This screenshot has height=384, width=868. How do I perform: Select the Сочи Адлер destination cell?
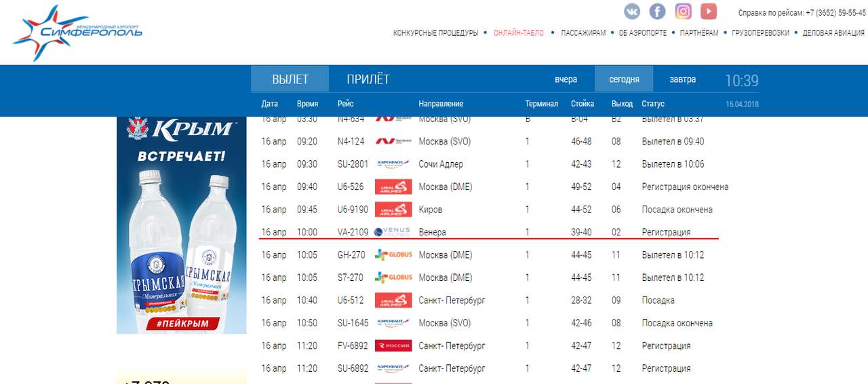441,164
